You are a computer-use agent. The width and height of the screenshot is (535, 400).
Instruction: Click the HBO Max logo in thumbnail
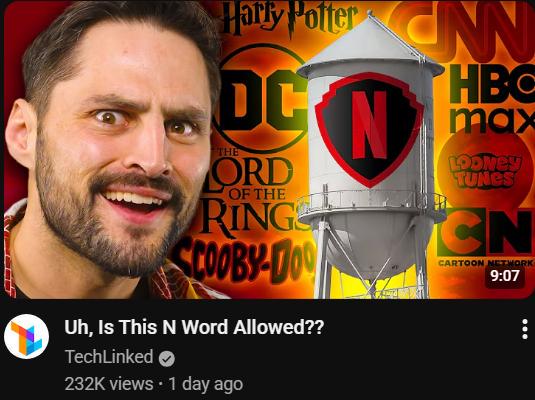[x=492, y=99]
